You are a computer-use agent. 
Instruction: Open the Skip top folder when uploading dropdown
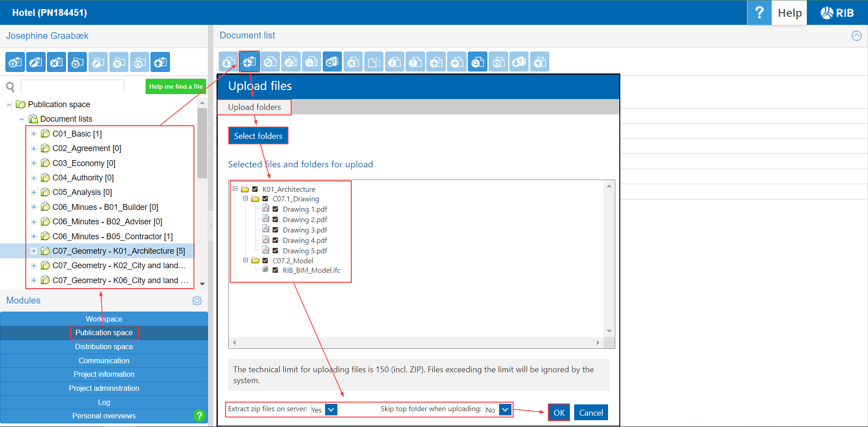[x=505, y=410]
